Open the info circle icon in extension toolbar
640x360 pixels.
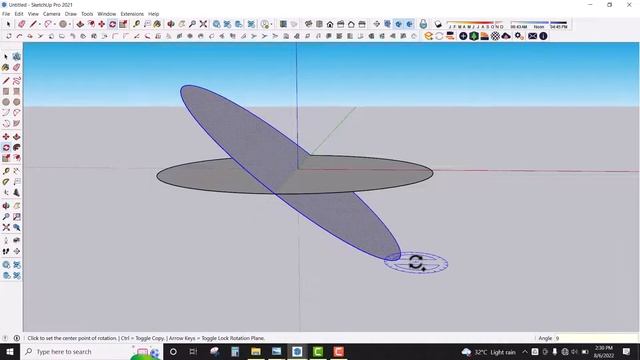click(543, 36)
